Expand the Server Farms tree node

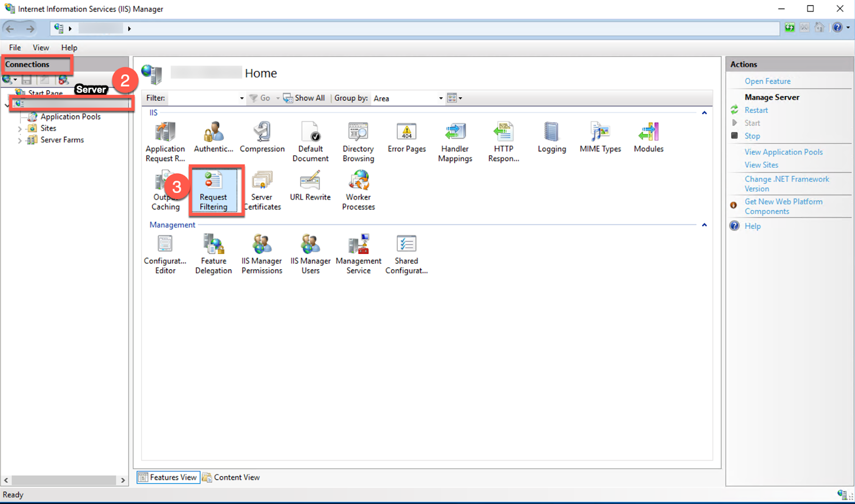20,141
